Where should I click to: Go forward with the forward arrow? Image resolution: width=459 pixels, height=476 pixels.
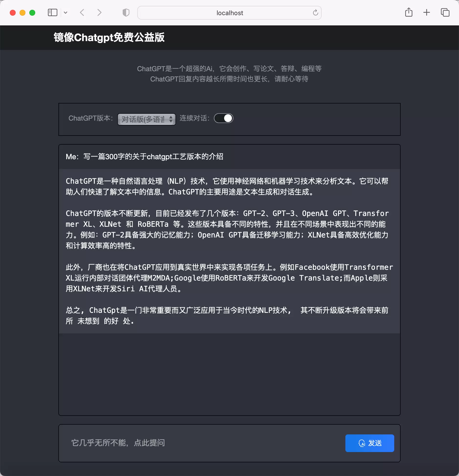tap(99, 12)
